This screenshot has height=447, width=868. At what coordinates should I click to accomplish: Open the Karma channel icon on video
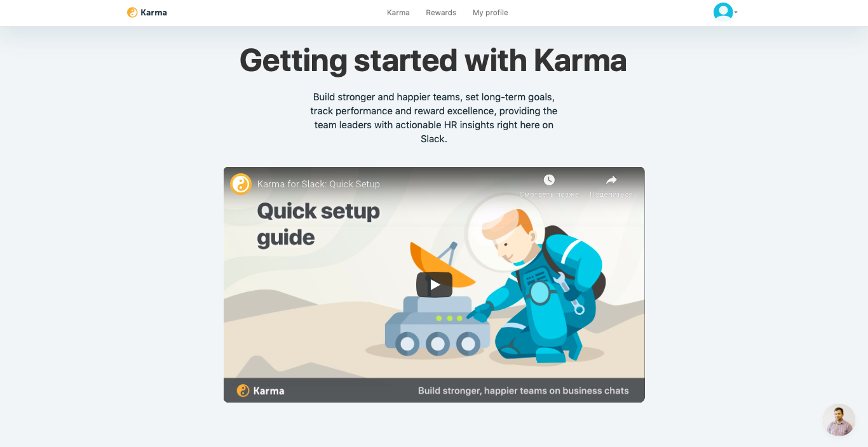click(241, 184)
